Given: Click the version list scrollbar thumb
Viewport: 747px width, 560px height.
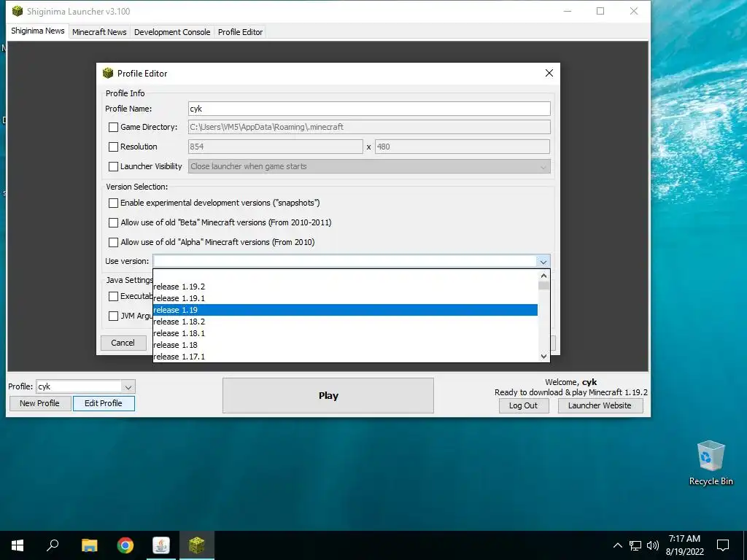Looking at the screenshot, I should [x=543, y=286].
